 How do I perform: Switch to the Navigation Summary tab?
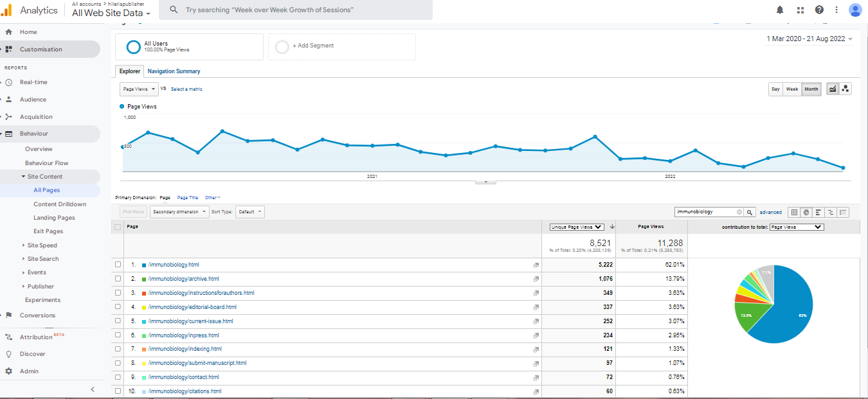[174, 71]
